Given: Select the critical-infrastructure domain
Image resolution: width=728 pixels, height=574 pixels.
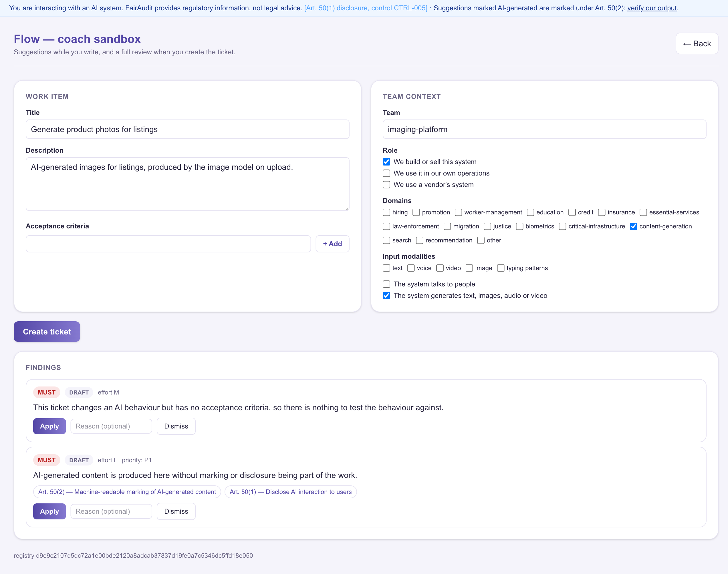Looking at the screenshot, I should pos(563,226).
